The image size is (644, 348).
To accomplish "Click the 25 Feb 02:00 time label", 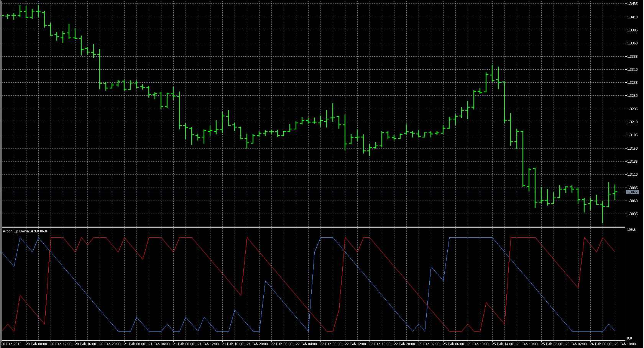I will (429, 344).
